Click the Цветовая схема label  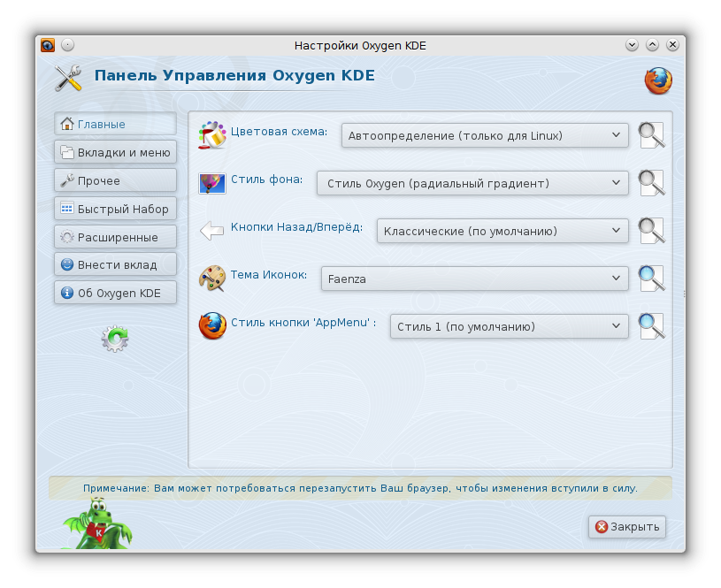pyautogui.click(x=280, y=132)
